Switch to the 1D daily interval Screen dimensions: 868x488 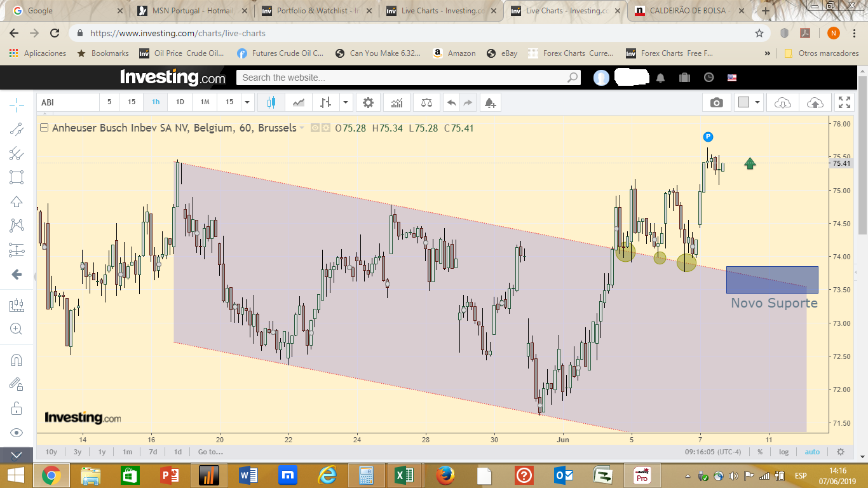pos(180,102)
